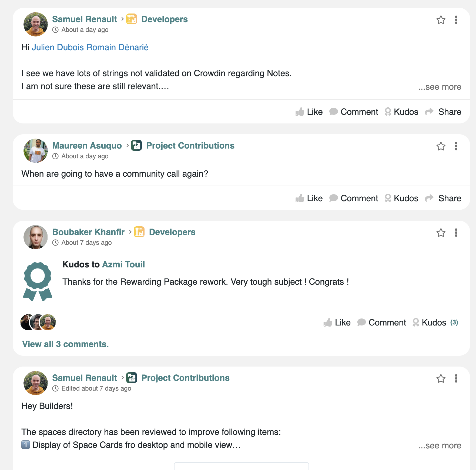Open Maureen Asuquo's avatar thumbnail

click(36, 151)
